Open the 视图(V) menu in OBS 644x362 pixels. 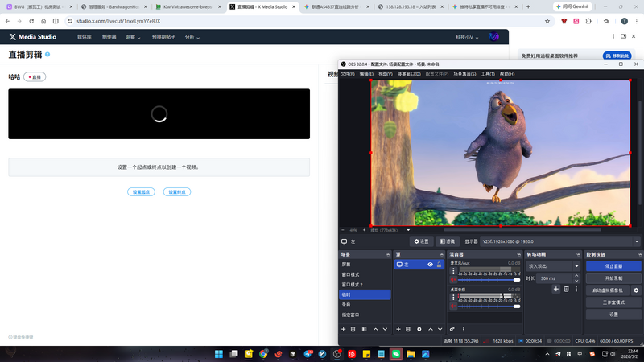point(386,74)
